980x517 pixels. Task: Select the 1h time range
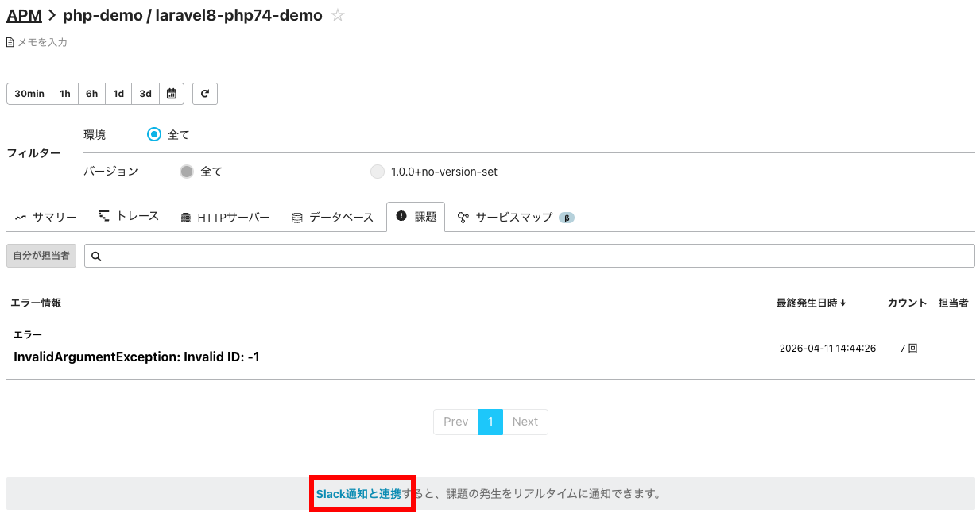[65, 94]
